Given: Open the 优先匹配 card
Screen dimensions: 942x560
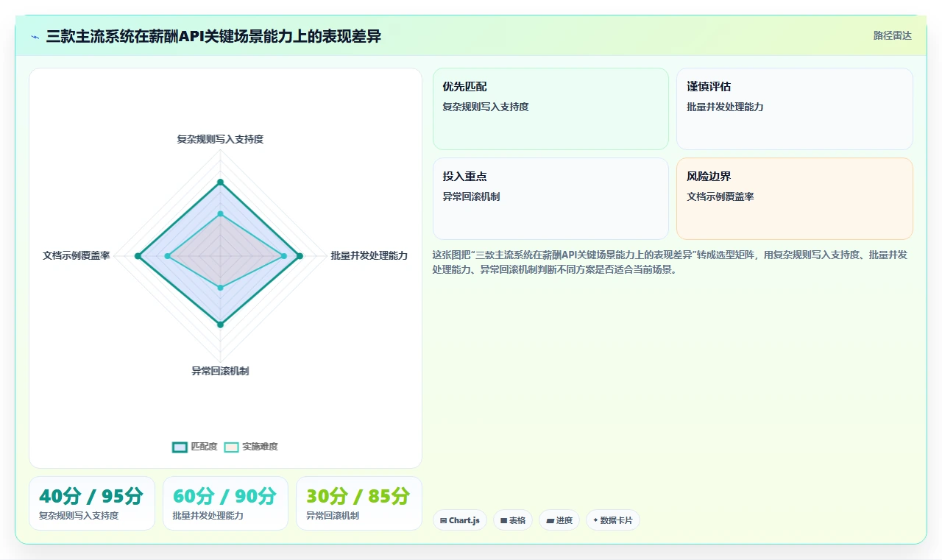Looking at the screenshot, I should click(550, 109).
